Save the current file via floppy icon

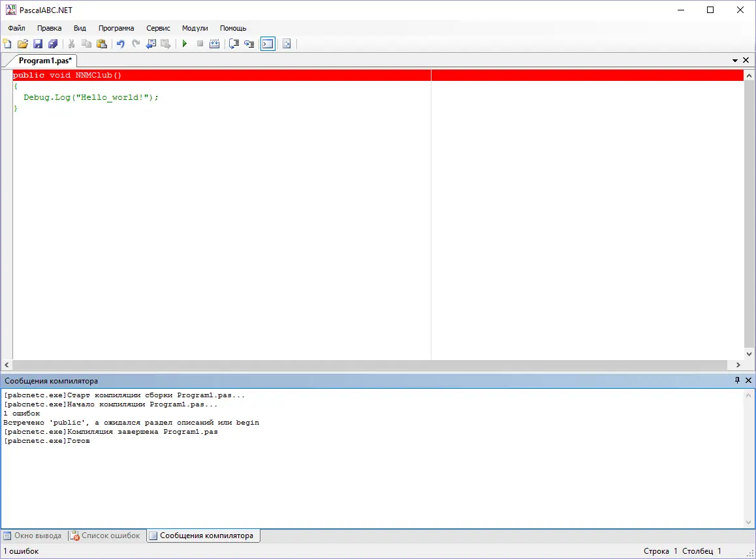pyautogui.click(x=38, y=44)
